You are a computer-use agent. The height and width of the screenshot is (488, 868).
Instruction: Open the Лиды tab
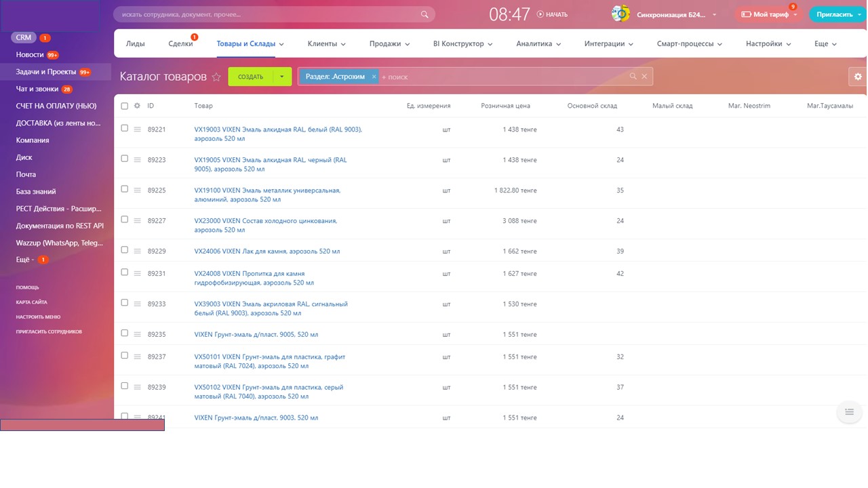pos(135,43)
